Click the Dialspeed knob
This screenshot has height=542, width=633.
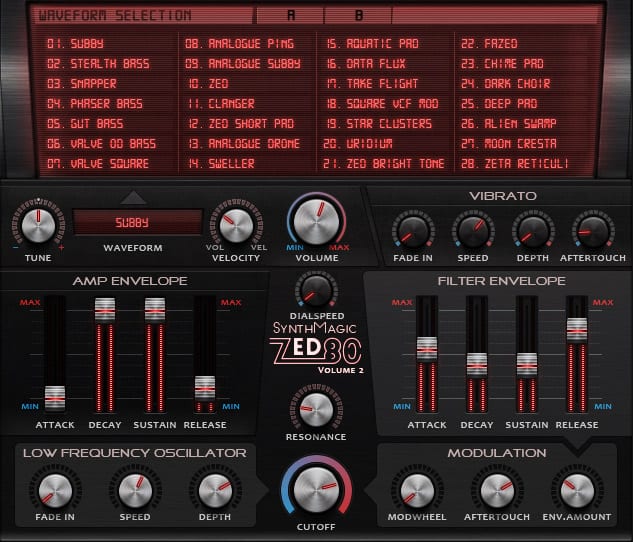pyautogui.click(x=316, y=291)
